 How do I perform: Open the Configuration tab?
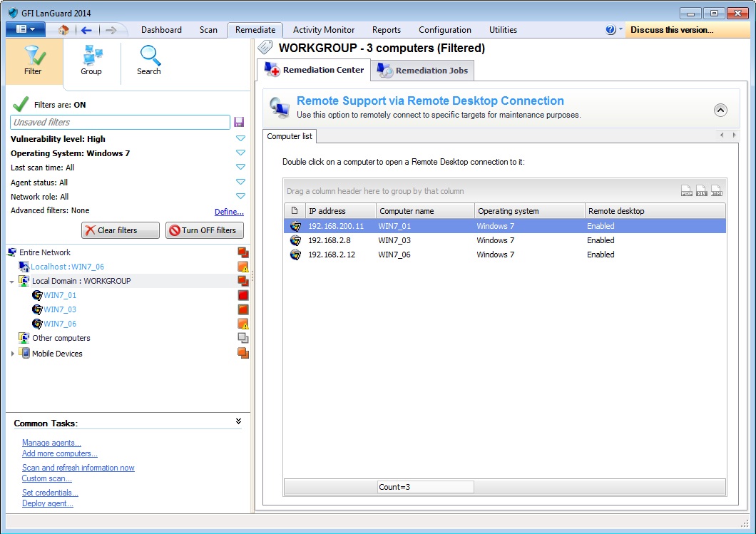coord(444,30)
